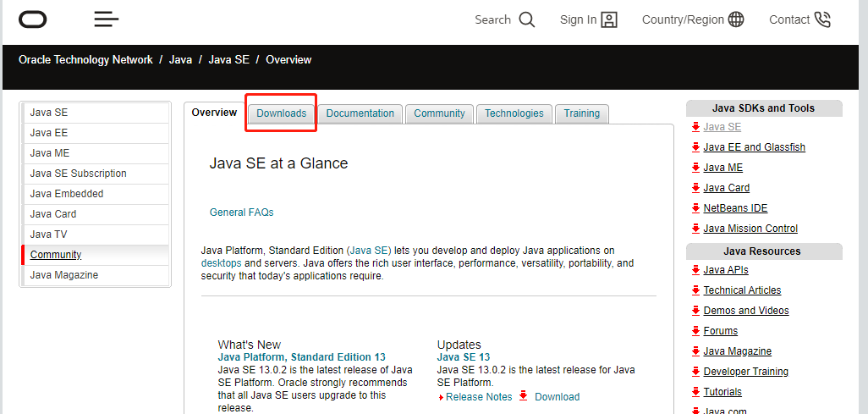868x414 pixels.
Task: Open Java APIs resource link
Action: [x=726, y=270]
